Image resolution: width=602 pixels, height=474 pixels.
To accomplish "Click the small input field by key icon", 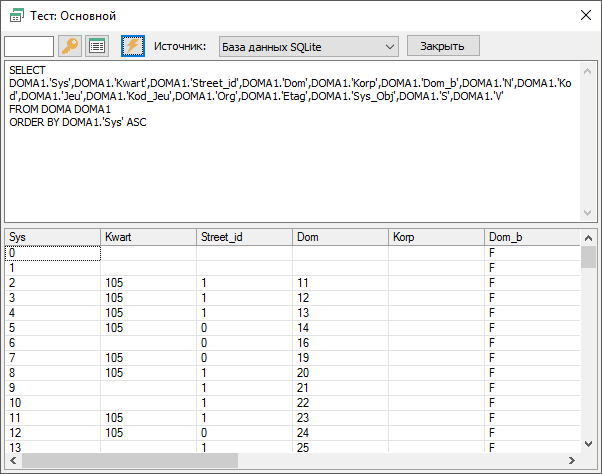I will (29, 46).
